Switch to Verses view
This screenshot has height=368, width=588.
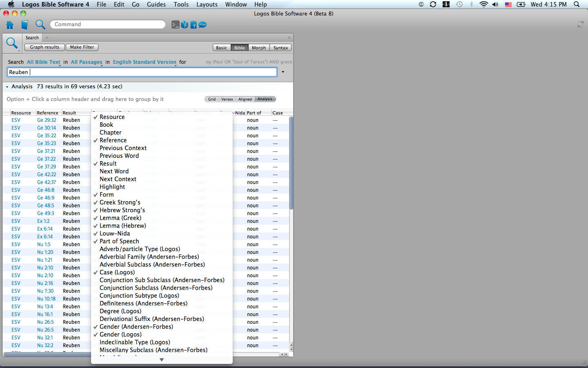(x=227, y=99)
